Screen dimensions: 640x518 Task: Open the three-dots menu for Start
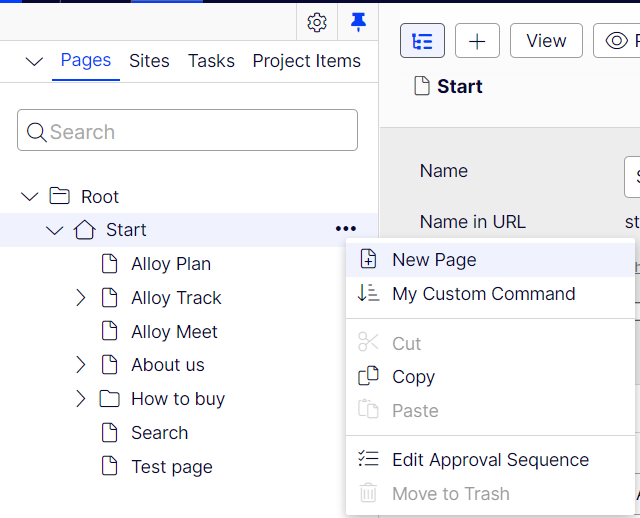pyautogui.click(x=346, y=230)
